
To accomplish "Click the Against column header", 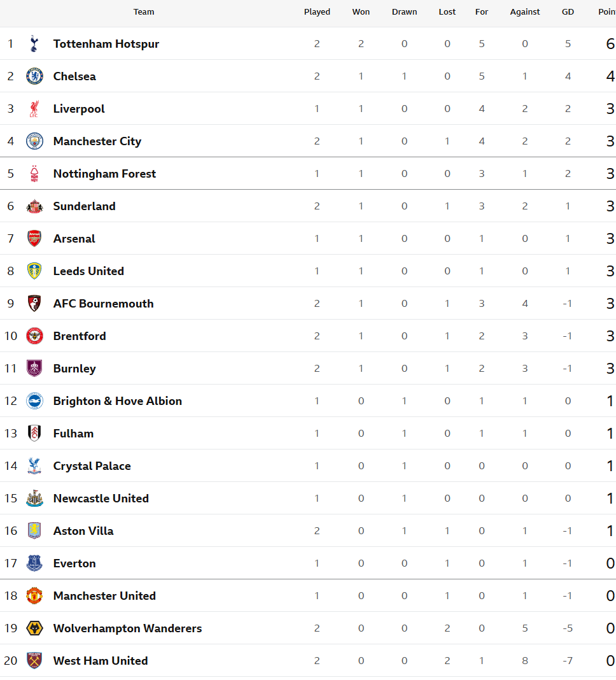I will click(x=525, y=12).
